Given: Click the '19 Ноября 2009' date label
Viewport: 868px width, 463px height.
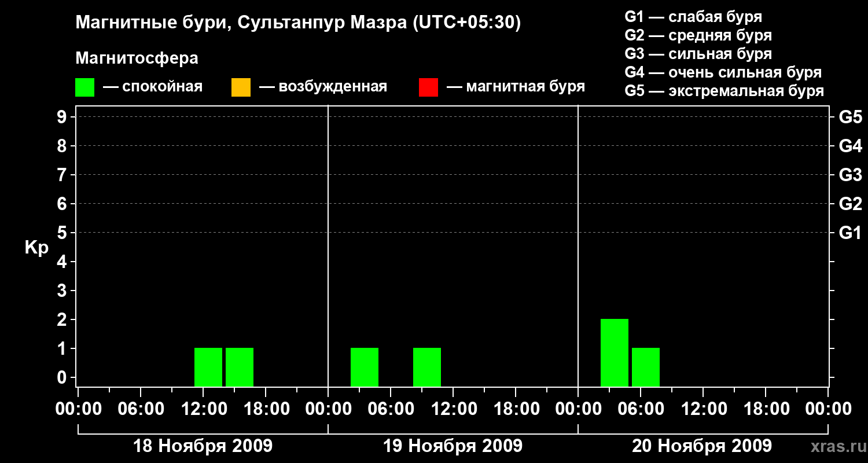Looking at the screenshot, I should (x=453, y=446).
